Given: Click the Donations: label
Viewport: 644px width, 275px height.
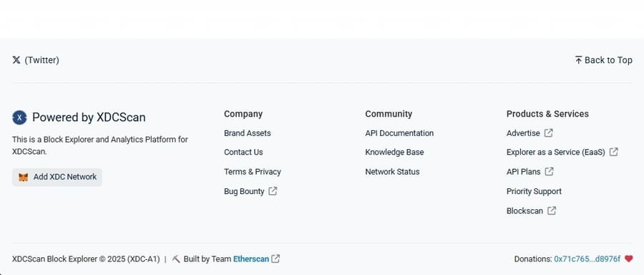Looking at the screenshot, I should pyautogui.click(x=533, y=259).
